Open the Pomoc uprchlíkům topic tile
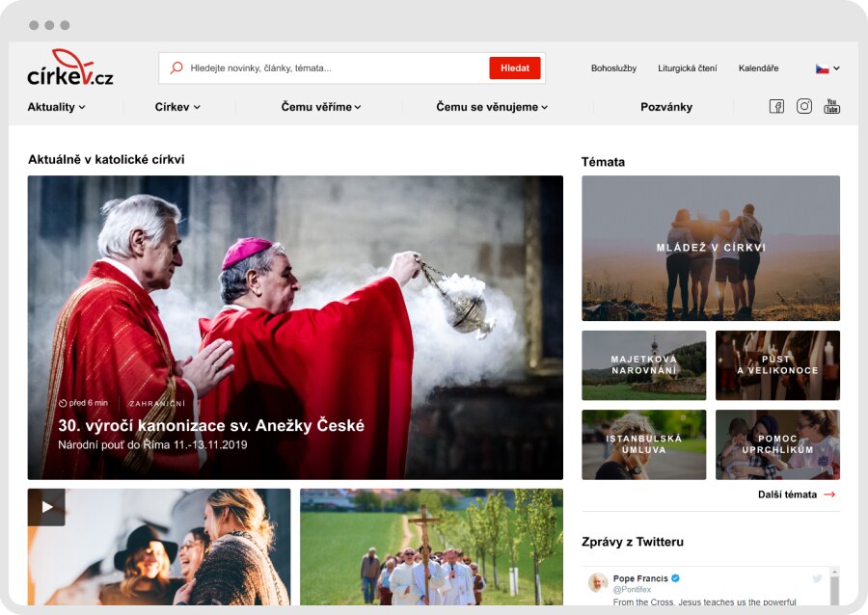This screenshot has height=615, width=868. (x=777, y=444)
